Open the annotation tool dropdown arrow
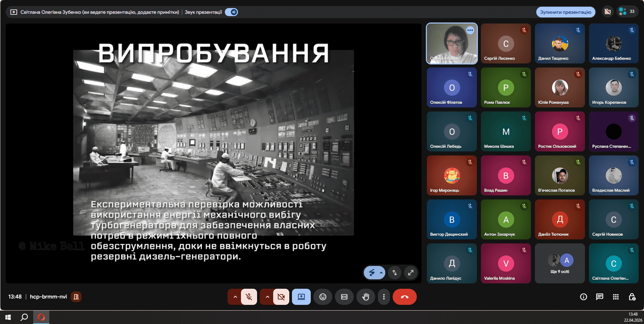Image resolution: width=644 pixels, height=324 pixels. [x=381, y=273]
